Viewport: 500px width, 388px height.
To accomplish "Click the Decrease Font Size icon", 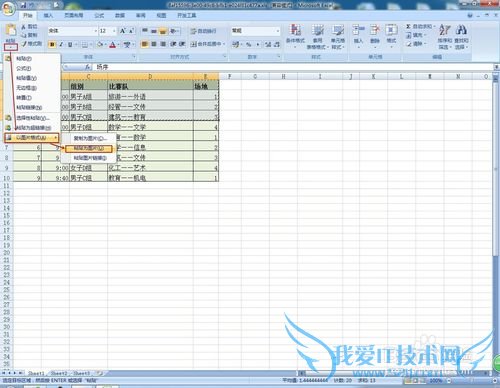I will point(131,31).
